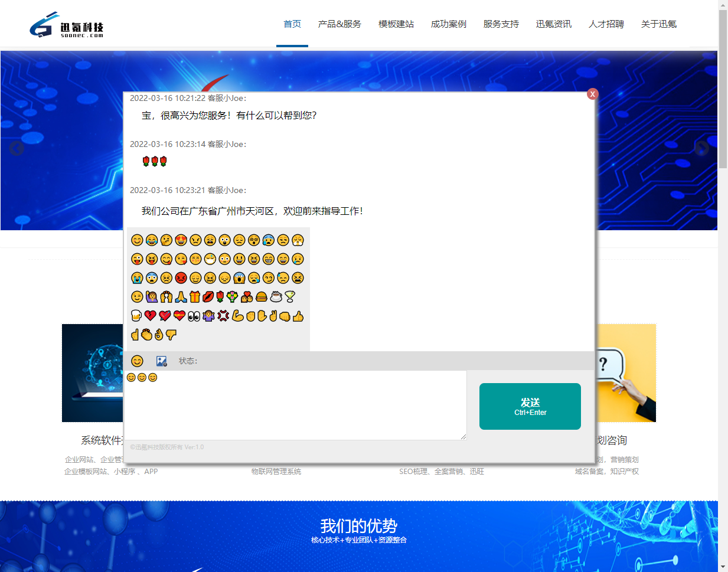Screen dimensions: 728x572
Task: Insert the heart with arrow emoji
Action: [x=165, y=316]
